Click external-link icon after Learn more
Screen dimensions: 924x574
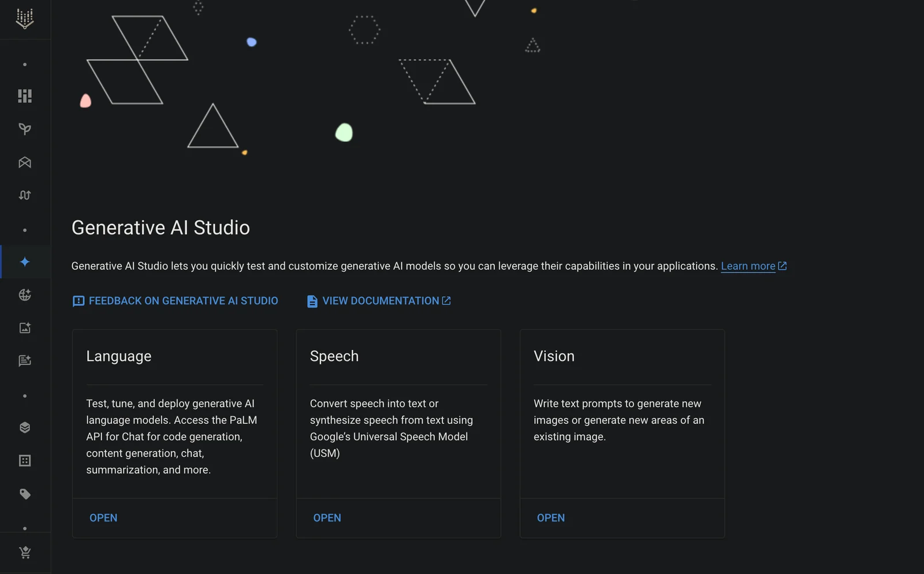tap(783, 266)
